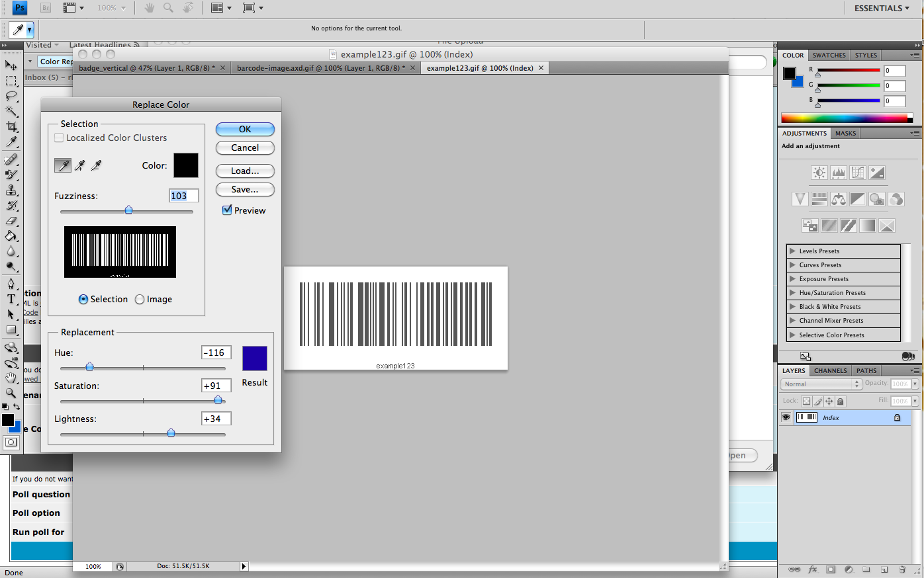Screen dimensions: 924x578
Task: Open the barcode-image.axd.gif document tab
Action: (x=320, y=68)
